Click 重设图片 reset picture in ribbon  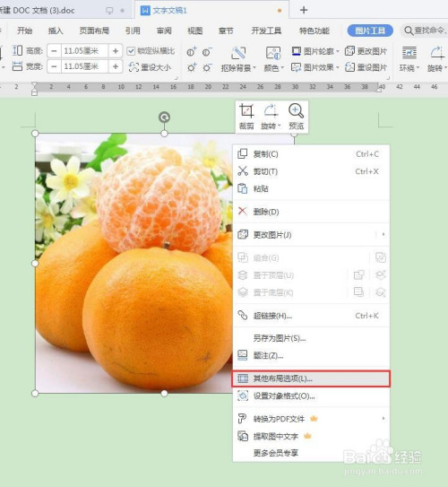(366, 67)
